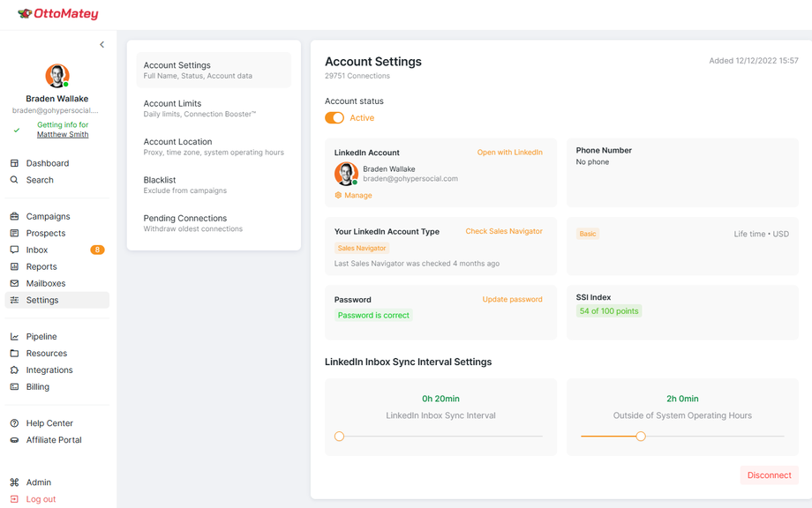Click the Inbox chat icon
The height and width of the screenshot is (508, 812).
pyautogui.click(x=14, y=250)
